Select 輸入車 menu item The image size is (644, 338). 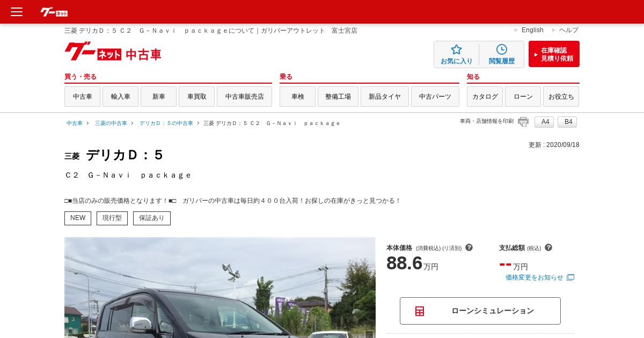point(120,97)
